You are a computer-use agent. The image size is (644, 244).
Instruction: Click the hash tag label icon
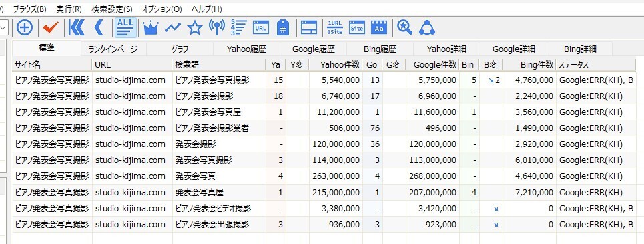coord(283,28)
